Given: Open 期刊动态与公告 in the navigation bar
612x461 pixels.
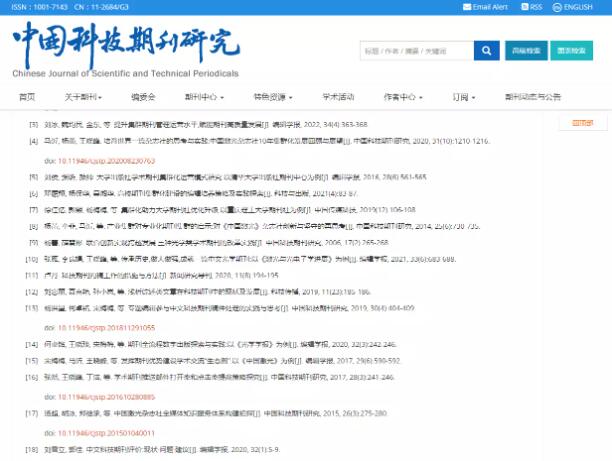Looking at the screenshot, I should click(x=533, y=97).
